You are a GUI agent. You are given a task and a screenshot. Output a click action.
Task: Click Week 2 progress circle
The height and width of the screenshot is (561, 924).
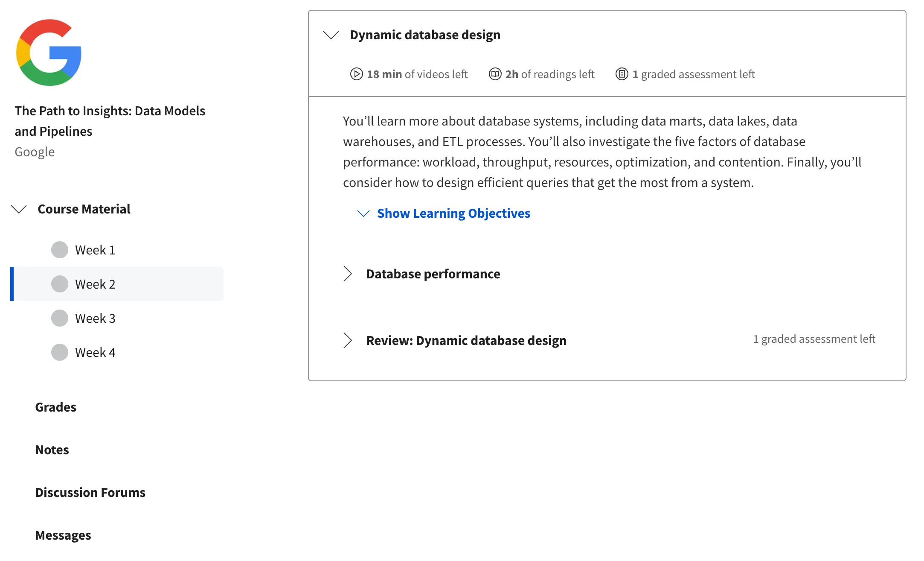pyautogui.click(x=60, y=284)
